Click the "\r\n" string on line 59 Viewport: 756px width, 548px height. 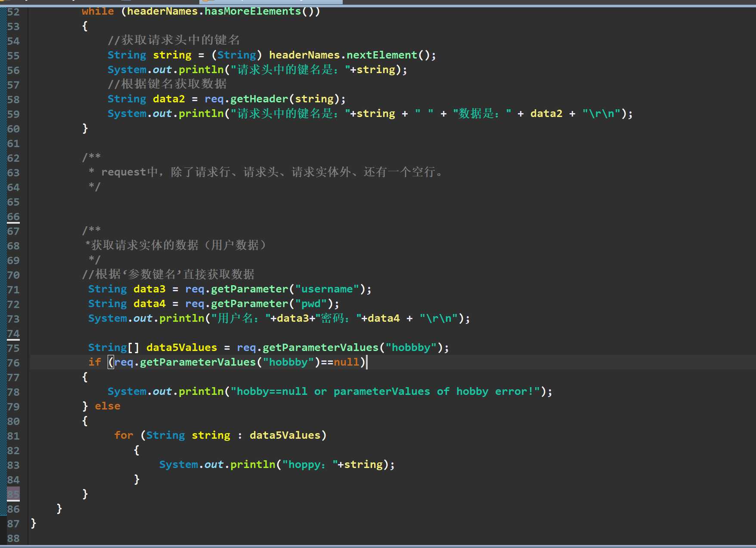pos(601,114)
